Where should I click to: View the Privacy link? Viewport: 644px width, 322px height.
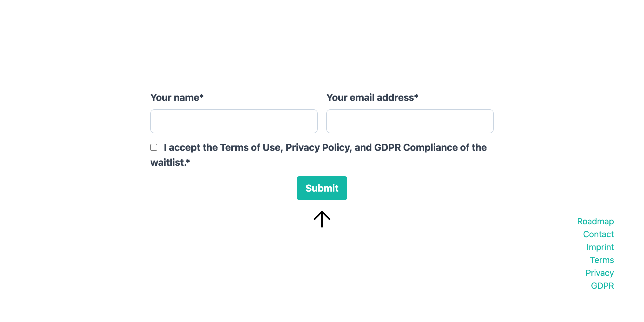point(599,273)
